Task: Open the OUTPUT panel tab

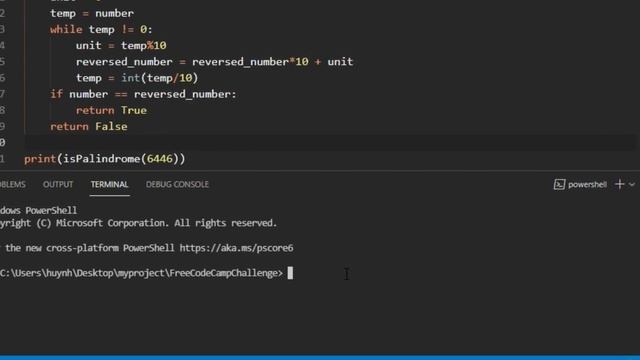Action: tap(58, 184)
